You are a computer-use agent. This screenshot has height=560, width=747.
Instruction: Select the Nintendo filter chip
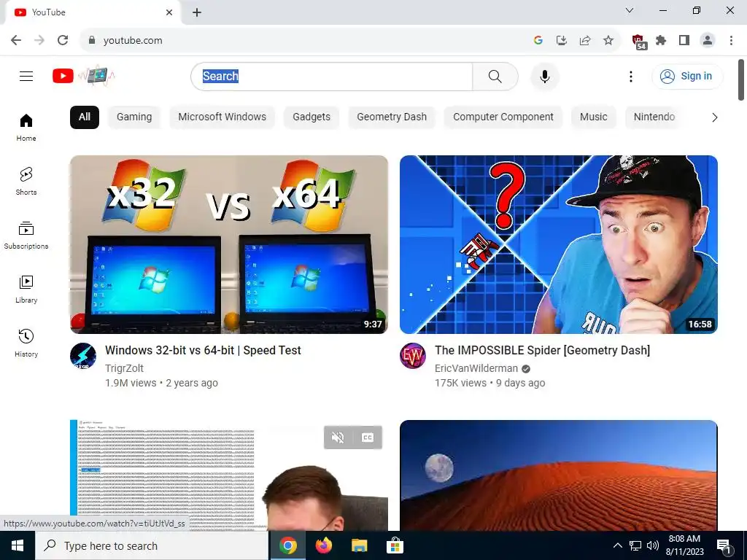pyautogui.click(x=654, y=117)
